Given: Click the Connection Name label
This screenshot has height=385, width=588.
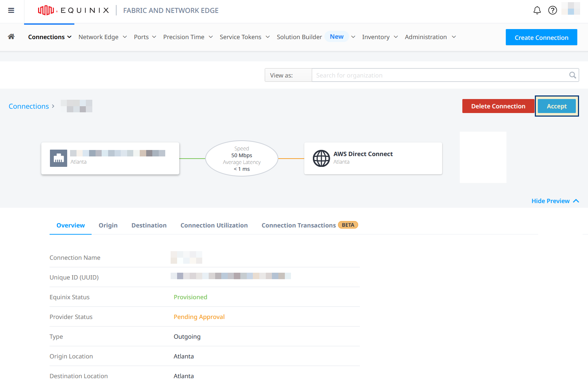Looking at the screenshot, I should click(75, 258).
